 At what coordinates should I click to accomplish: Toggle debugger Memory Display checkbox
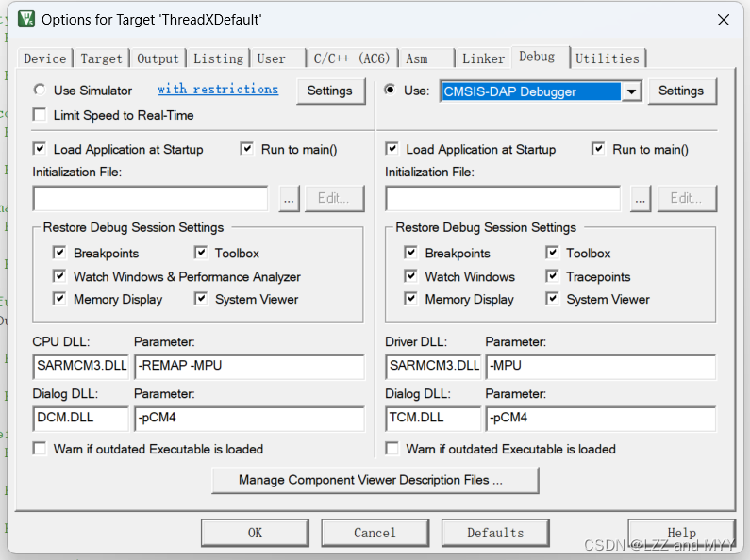[x=411, y=299]
